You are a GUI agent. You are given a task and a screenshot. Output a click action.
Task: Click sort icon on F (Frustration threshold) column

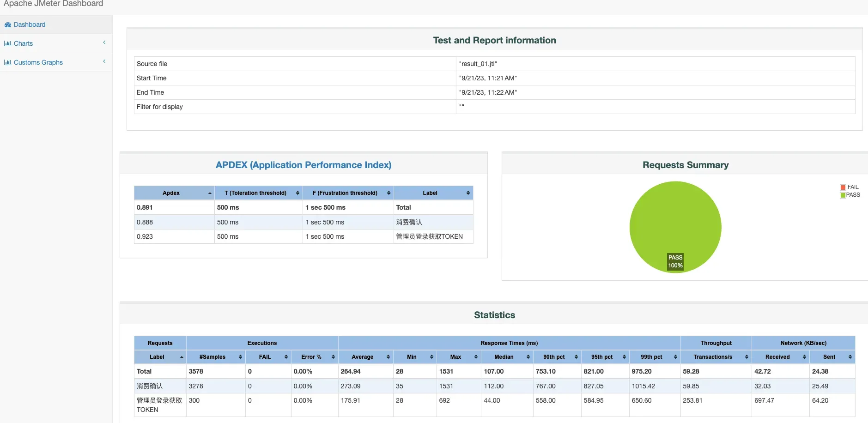click(x=388, y=193)
